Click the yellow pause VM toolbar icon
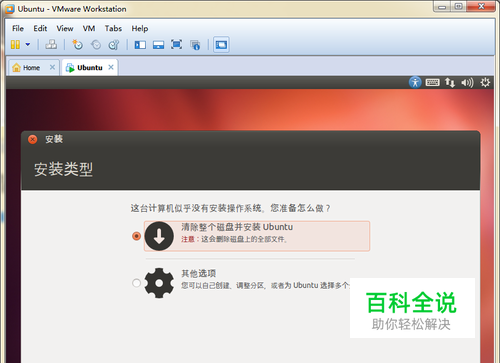 [x=15, y=44]
